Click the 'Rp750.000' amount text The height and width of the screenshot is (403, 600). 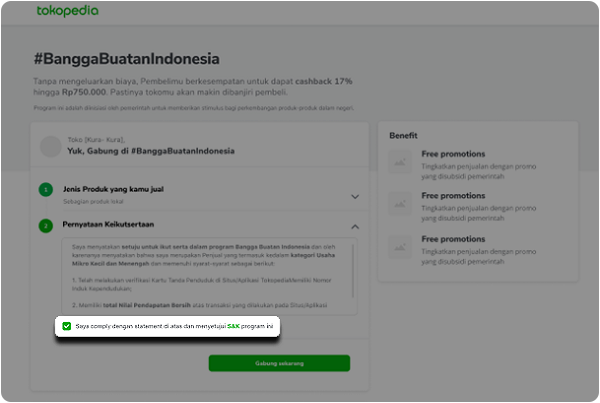click(x=84, y=92)
